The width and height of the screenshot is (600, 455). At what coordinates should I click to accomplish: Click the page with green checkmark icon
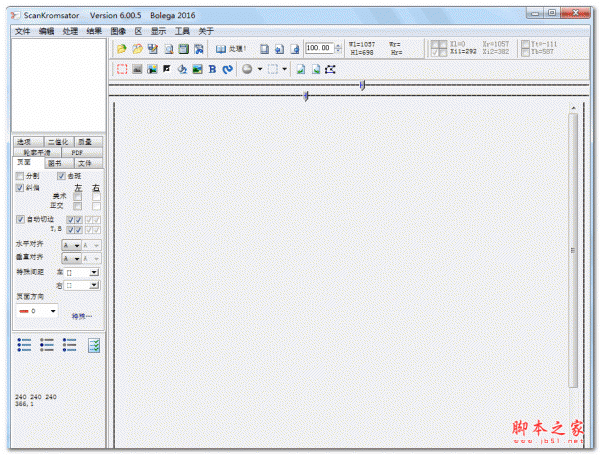pos(301,69)
